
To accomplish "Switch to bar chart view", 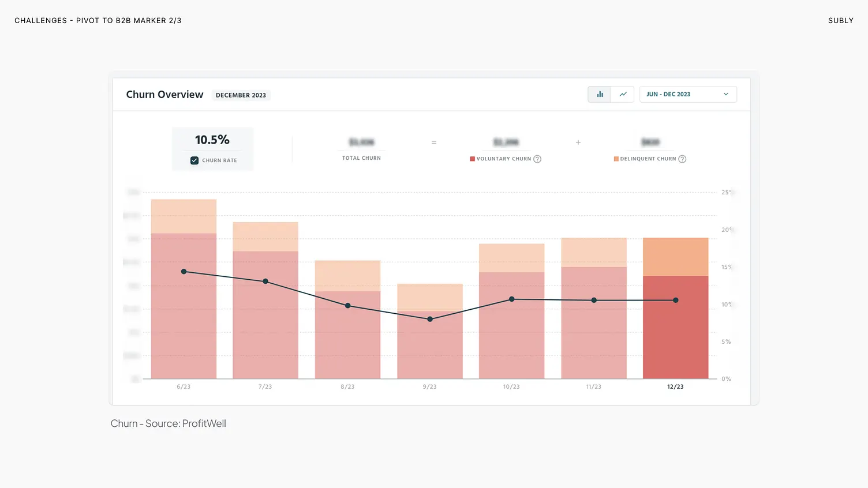I will pyautogui.click(x=599, y=94).
